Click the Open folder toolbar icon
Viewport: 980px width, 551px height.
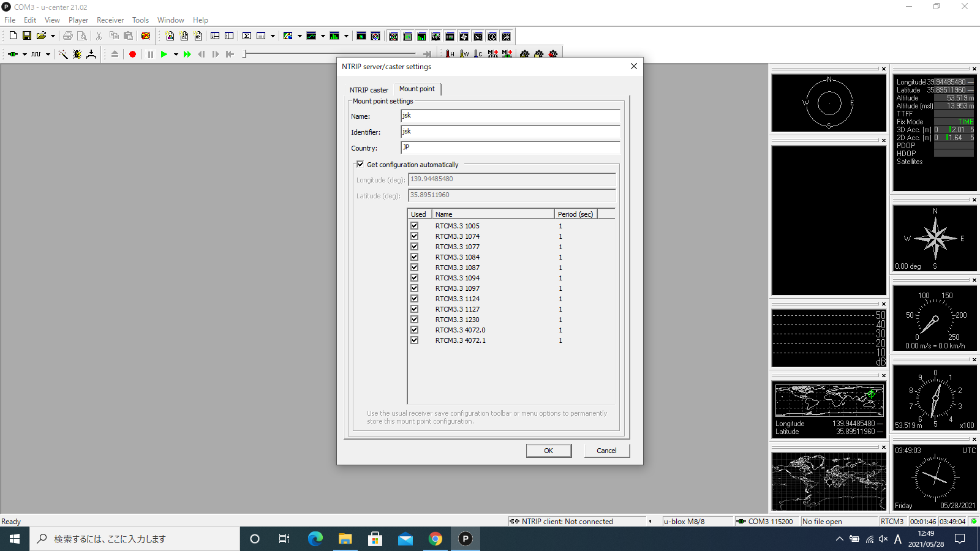click(x=41, y=36)
